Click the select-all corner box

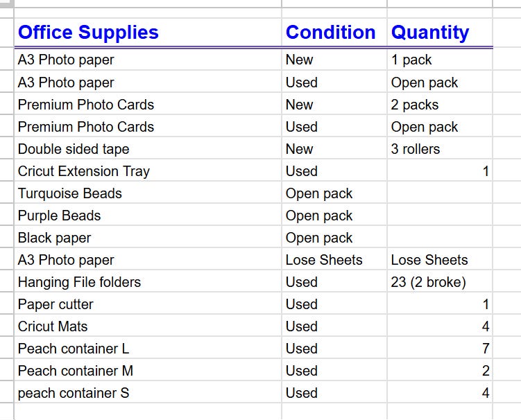(7, 3)
